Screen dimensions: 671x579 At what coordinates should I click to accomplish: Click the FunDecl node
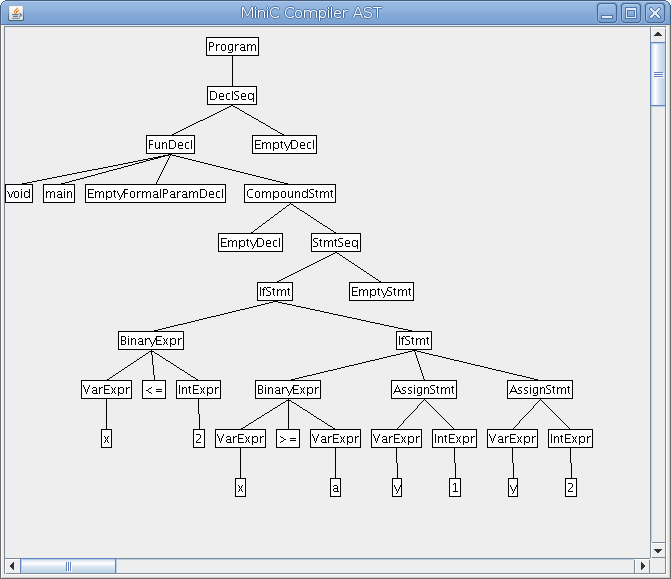170,145
